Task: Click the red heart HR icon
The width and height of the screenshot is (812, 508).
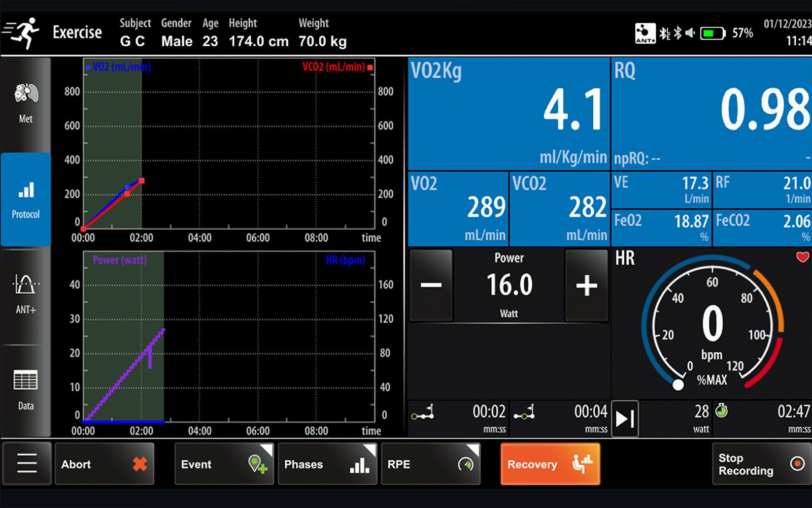Action: (802, 257)
